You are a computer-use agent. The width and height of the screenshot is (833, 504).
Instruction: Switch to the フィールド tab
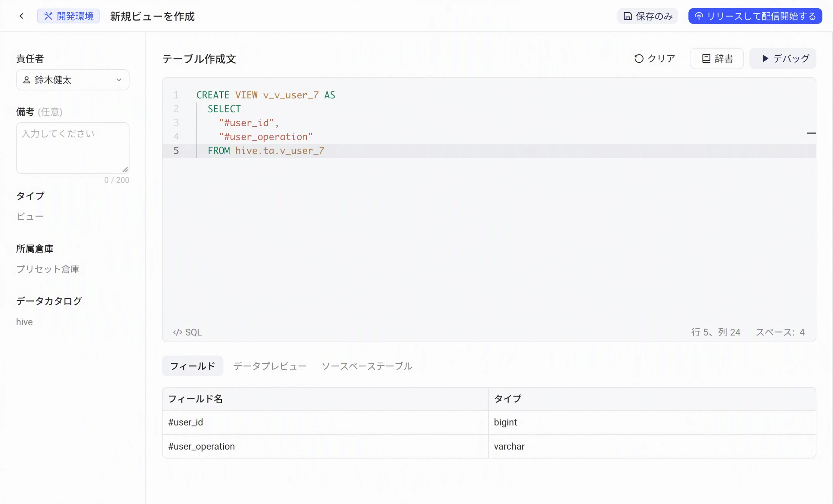click(x=192, y=366)
